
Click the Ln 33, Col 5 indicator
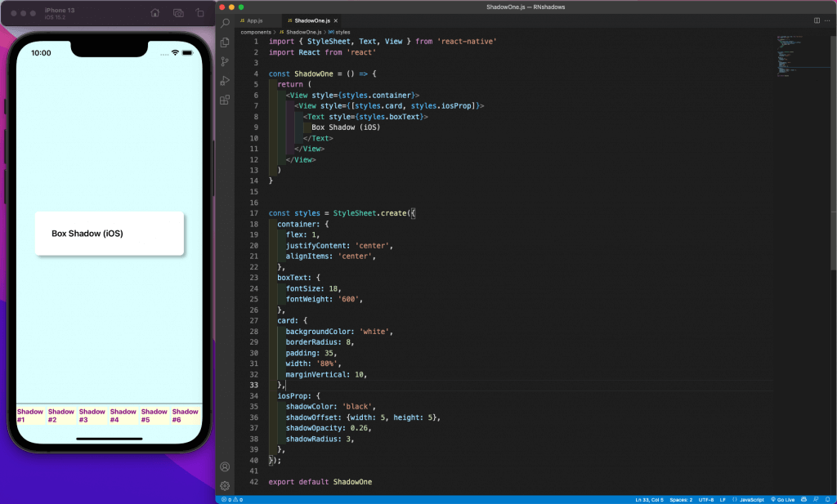pos(650,499)
